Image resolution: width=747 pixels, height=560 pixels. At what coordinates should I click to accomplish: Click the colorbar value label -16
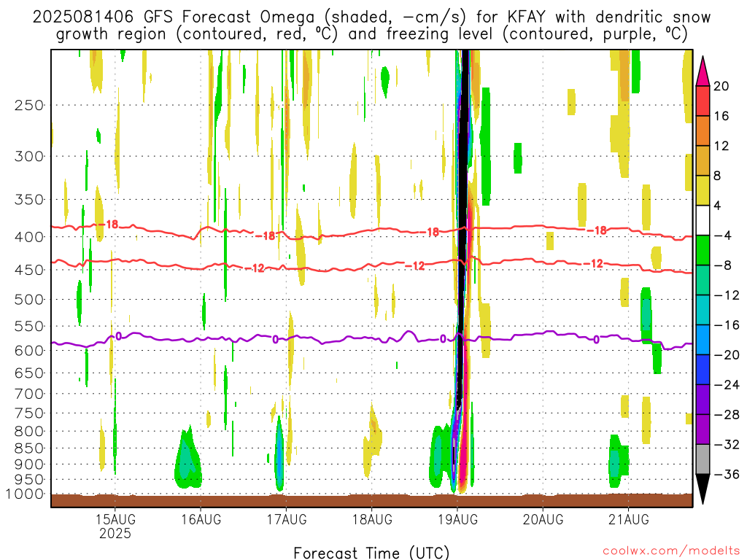[727, 325]
